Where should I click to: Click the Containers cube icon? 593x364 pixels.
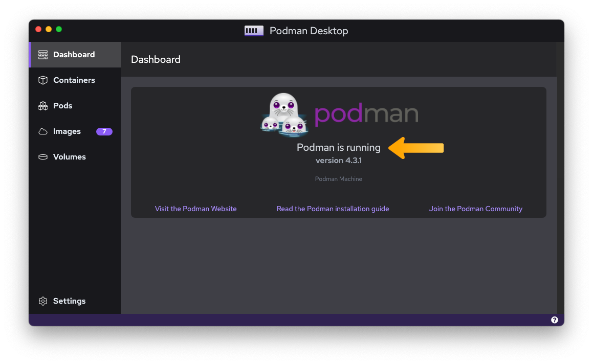click(43, 80)
